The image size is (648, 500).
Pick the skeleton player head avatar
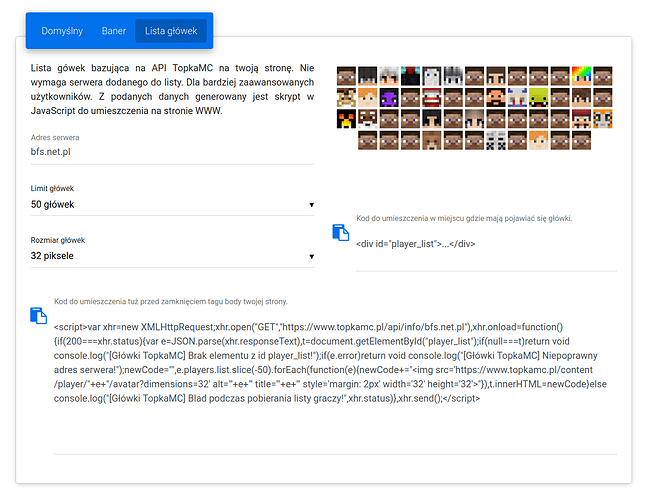[496, 140]
